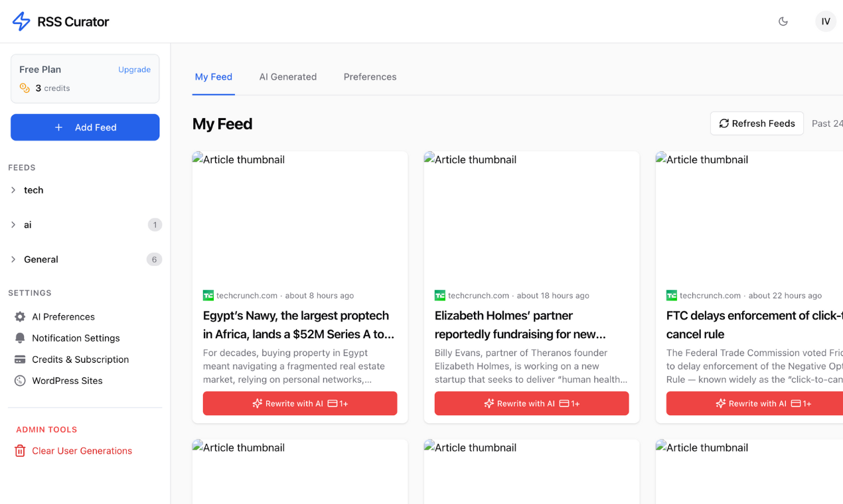Click the Federal Trade Commission summary text

click(755, 366)
